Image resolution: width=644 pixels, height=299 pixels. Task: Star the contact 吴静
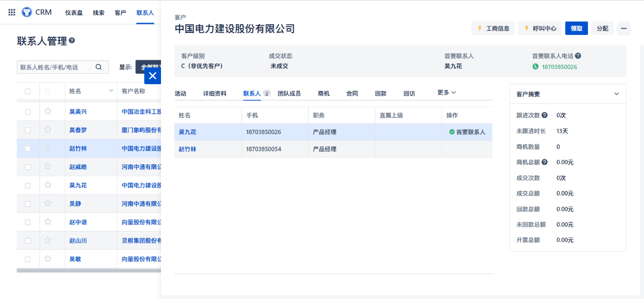click(x=48, y=203)
